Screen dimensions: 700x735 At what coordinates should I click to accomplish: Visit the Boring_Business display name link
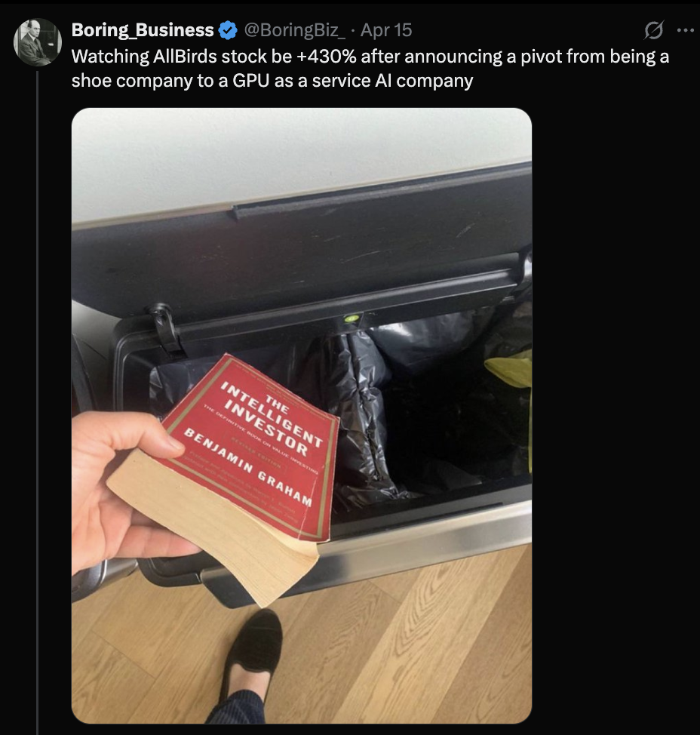[143, 30]
